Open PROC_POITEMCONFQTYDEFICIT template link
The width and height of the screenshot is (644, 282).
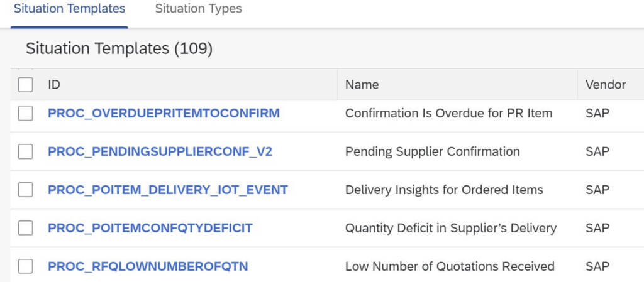coord(150,228)
